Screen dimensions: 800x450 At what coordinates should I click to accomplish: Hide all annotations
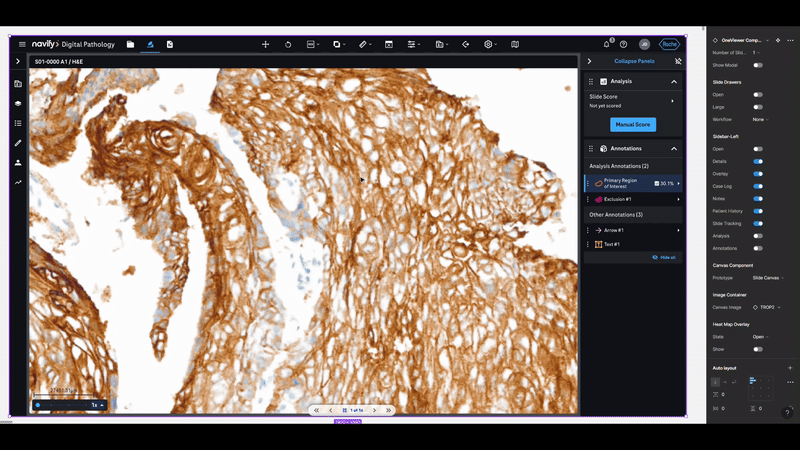[x=664, y=258]
